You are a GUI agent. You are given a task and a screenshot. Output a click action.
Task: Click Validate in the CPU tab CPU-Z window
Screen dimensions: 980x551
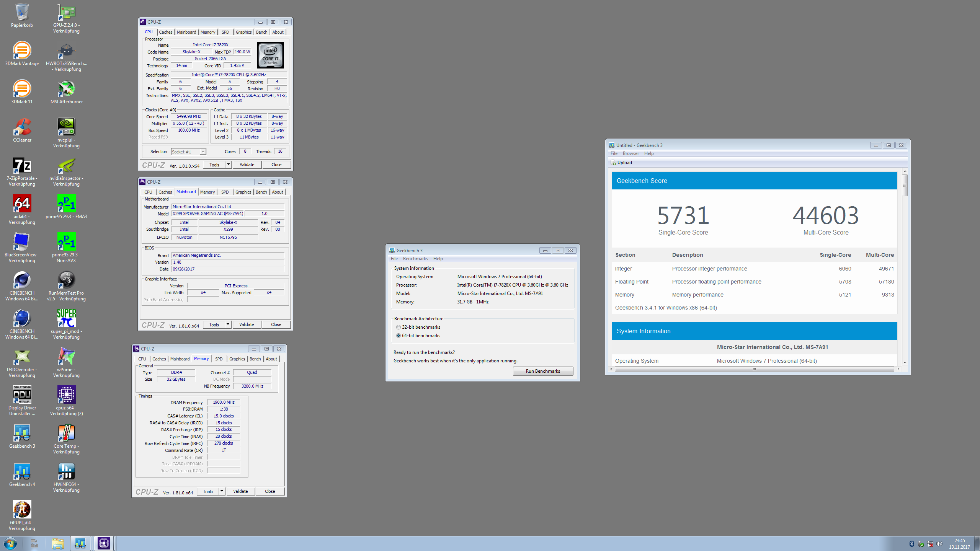[x=247, y=165]
